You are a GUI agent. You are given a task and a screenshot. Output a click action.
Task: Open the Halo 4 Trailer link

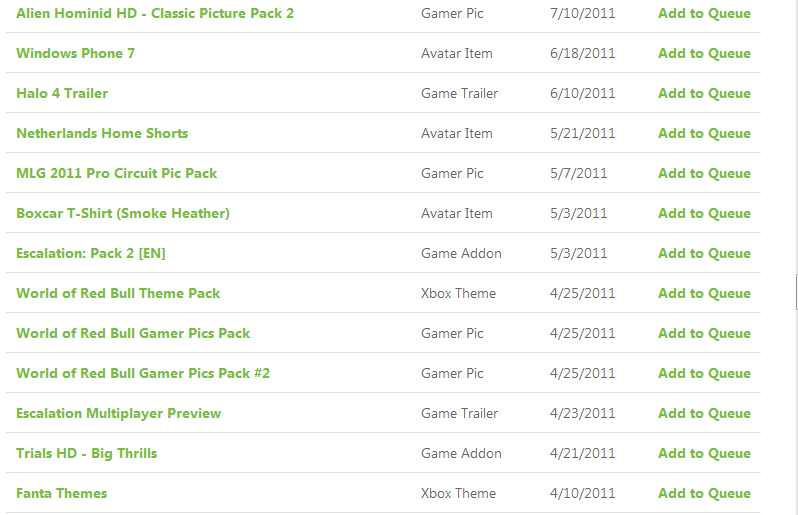coord(62,93)
